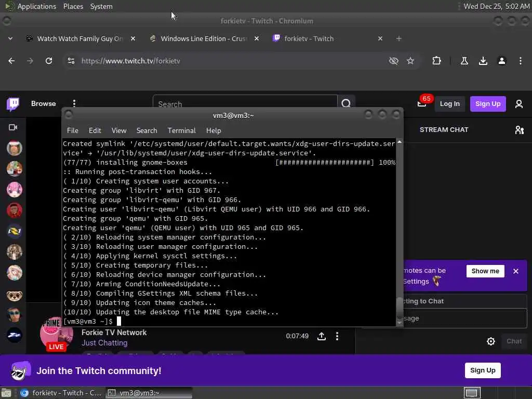Open the bear avatar channel in sidebar

click(x=14, y=296)
